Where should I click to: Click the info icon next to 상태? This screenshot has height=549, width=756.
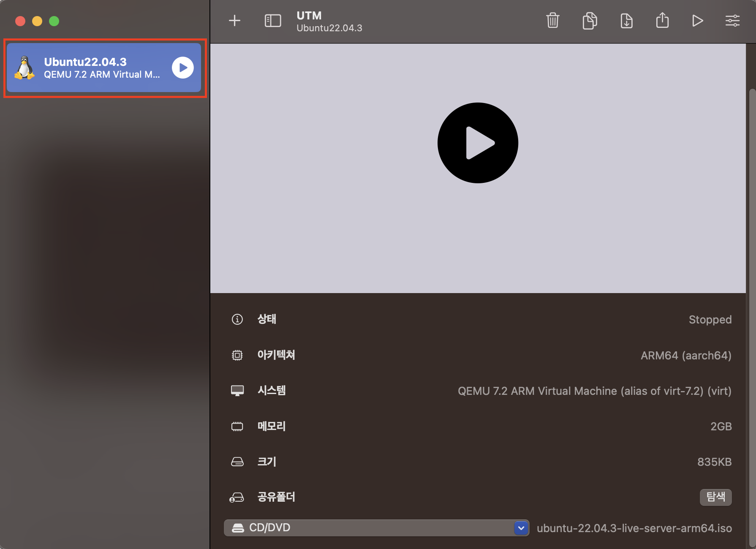click(237, 319)
